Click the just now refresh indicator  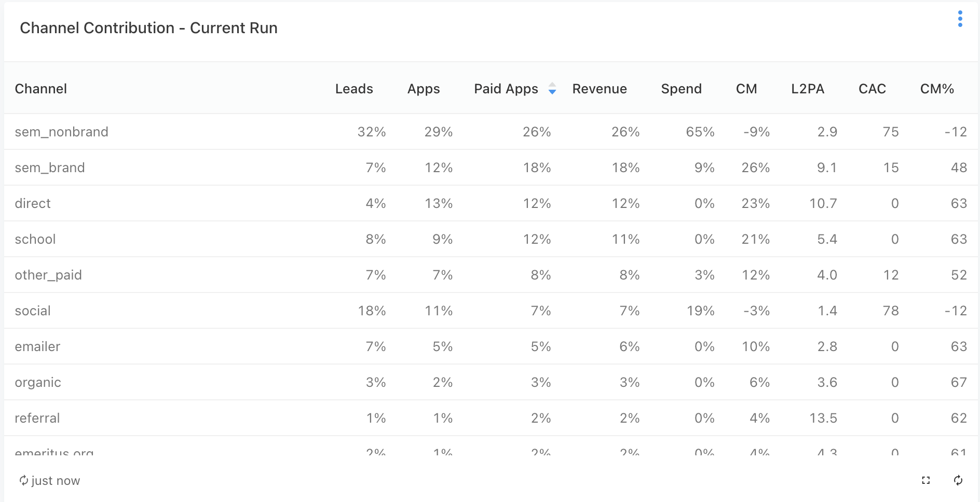tap(50, 481)
